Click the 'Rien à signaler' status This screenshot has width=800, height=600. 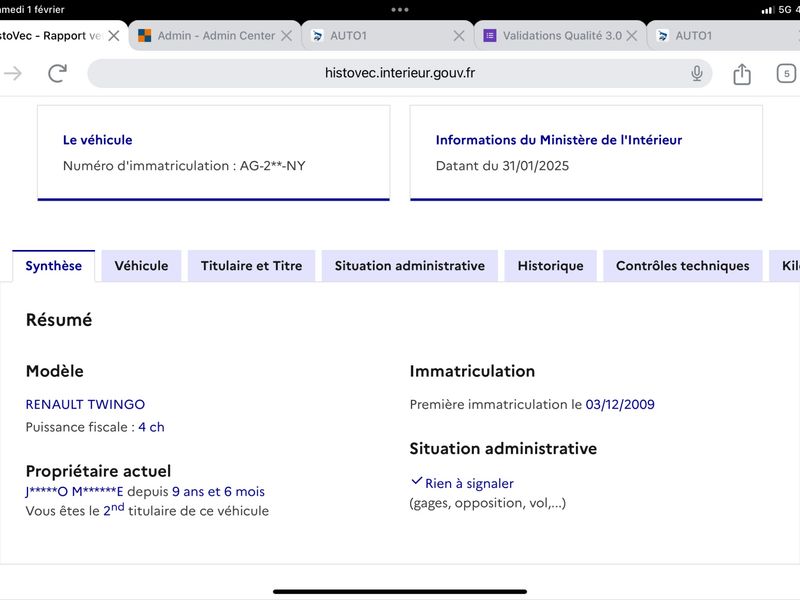pos(469,483)
